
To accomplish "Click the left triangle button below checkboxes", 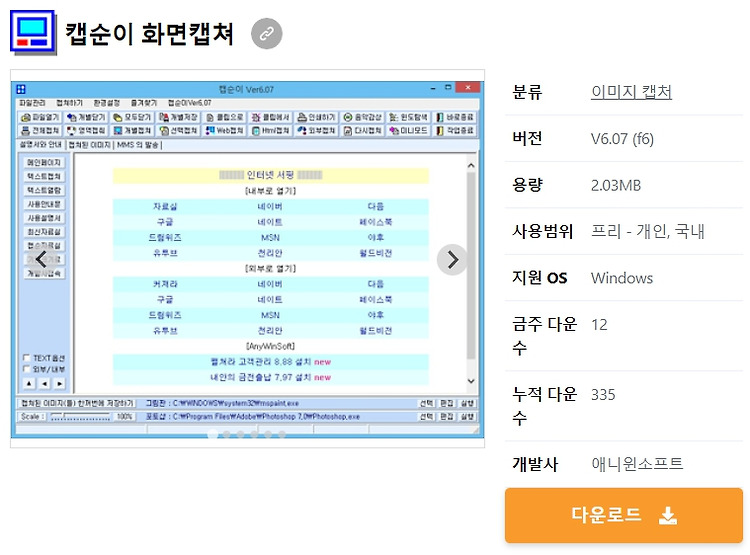I will [x=44, y=384].
